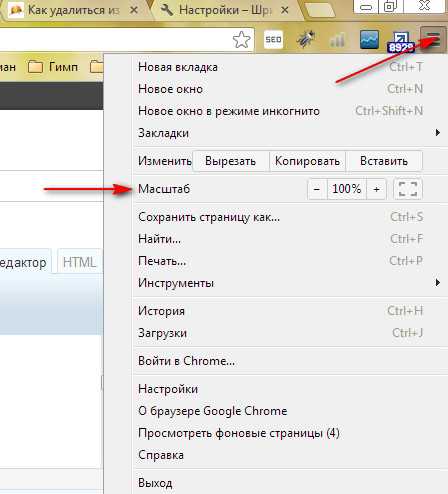Image resolution: width=448 pixels, height=494 pixels.
Task: Open the grey bar chart extension icon
Action: pos(337,40)
